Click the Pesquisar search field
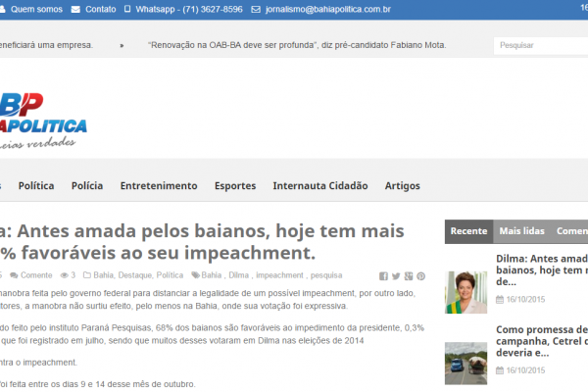 (x=534, y=45)
